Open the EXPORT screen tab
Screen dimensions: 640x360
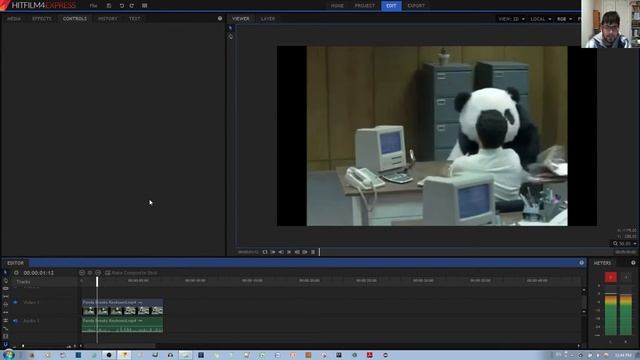coord(416,6)
